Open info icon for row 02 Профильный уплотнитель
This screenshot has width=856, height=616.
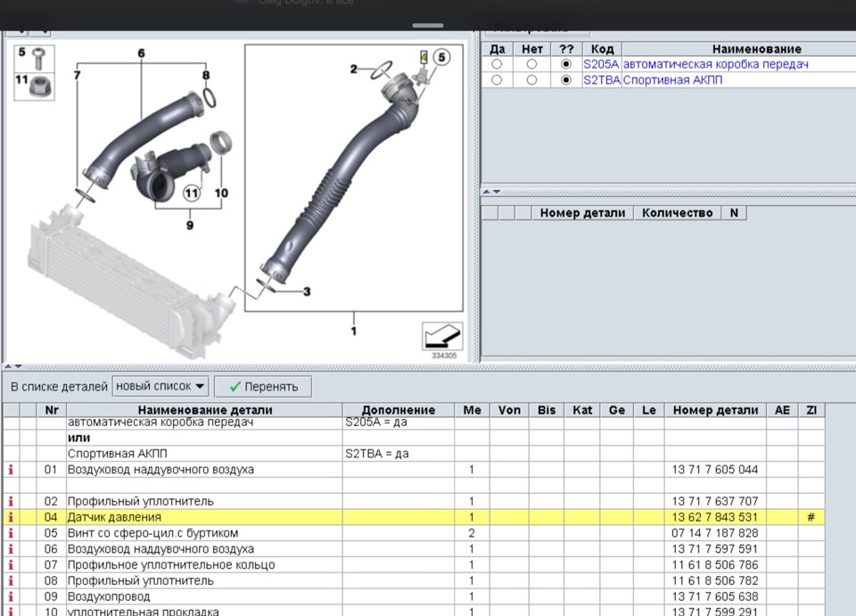point(11,502)
